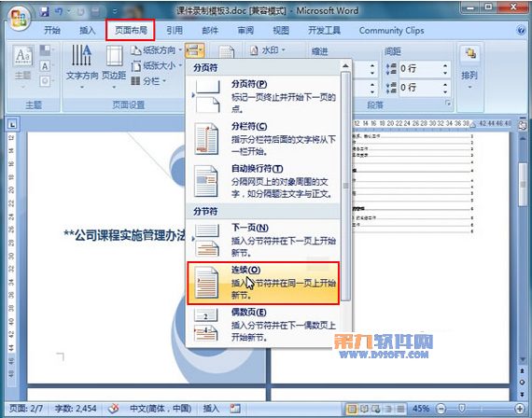Jump to next page double-arrow button

click(x=523, y=394)
